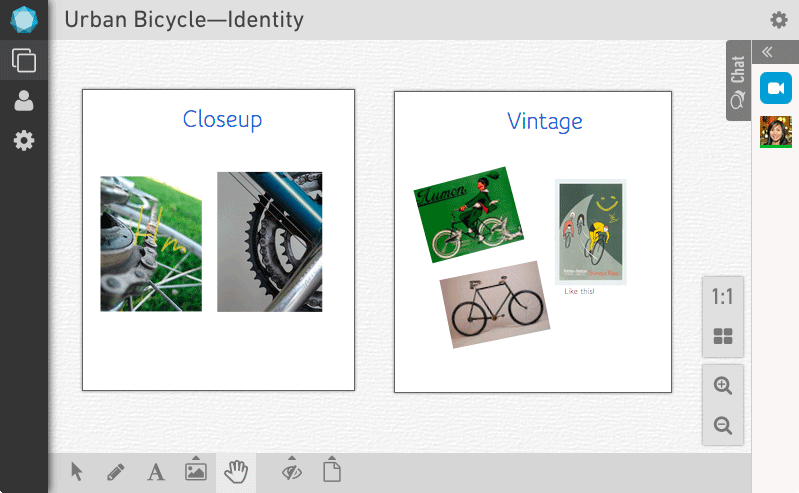Image resolution: width=799 pixels, height=493 pixels.
Task: Select the arrow pointer tool
Action: click(76, 472)
